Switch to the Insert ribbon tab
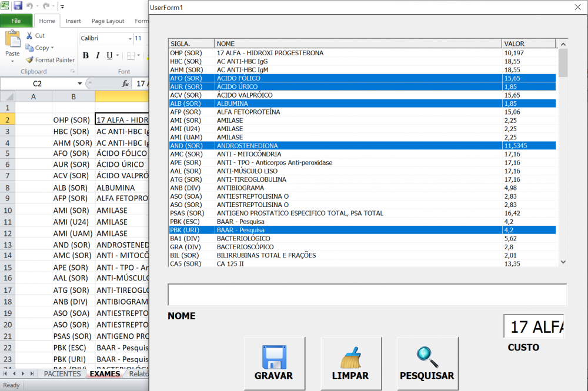 (x=73, y=21)
